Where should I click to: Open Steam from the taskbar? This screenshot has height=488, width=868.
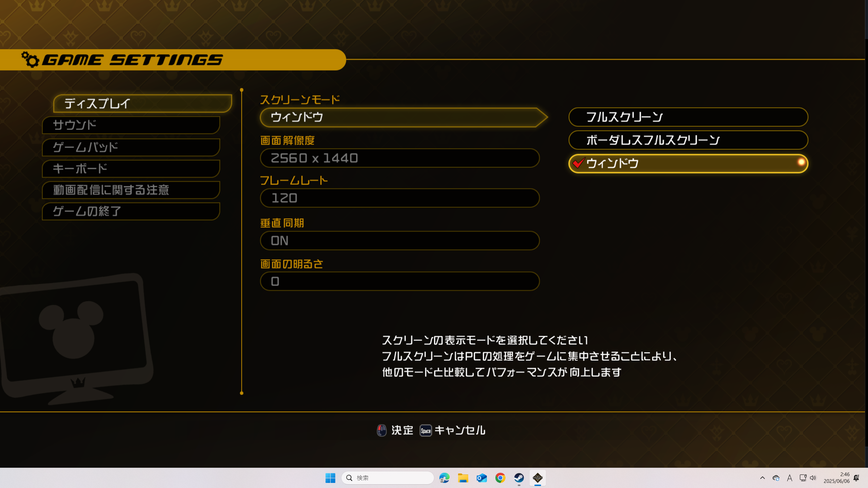[x=519, y=478]
